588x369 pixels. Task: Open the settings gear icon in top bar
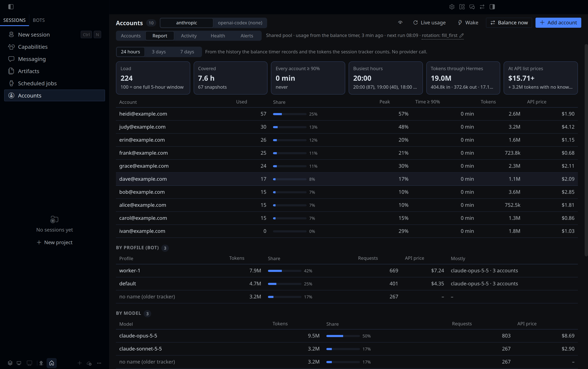click(452, 7)
